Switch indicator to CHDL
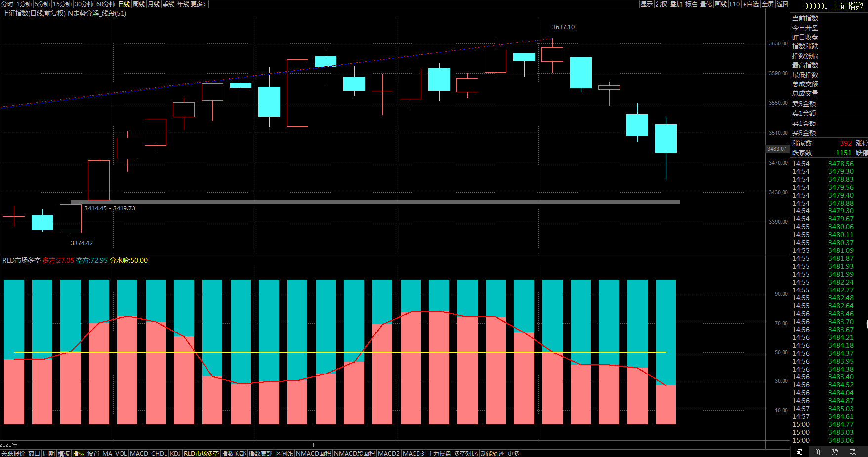Image resolution: width=868 pixels, height=457 pixels. tap(159, 453)
